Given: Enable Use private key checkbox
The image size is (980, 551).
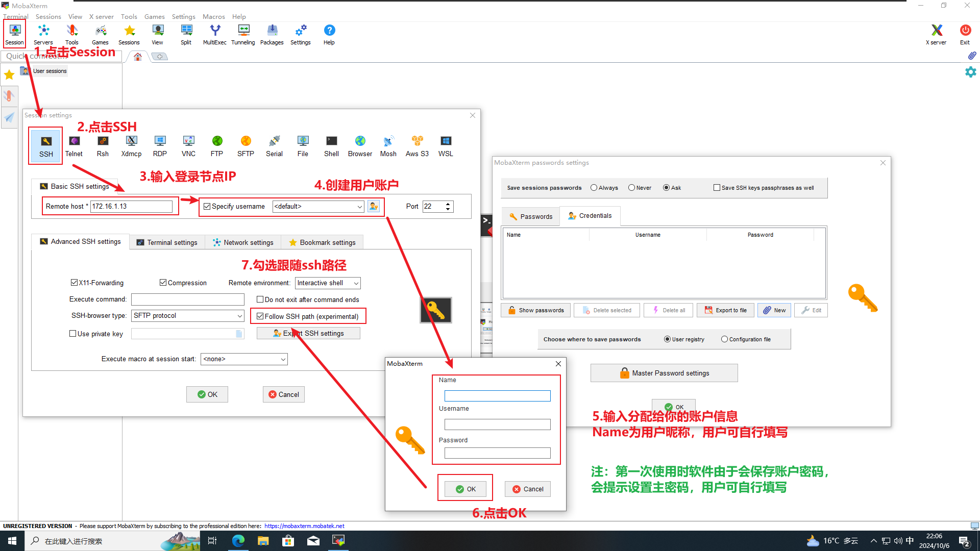Looking at the screenshot, I should point(73,334).
